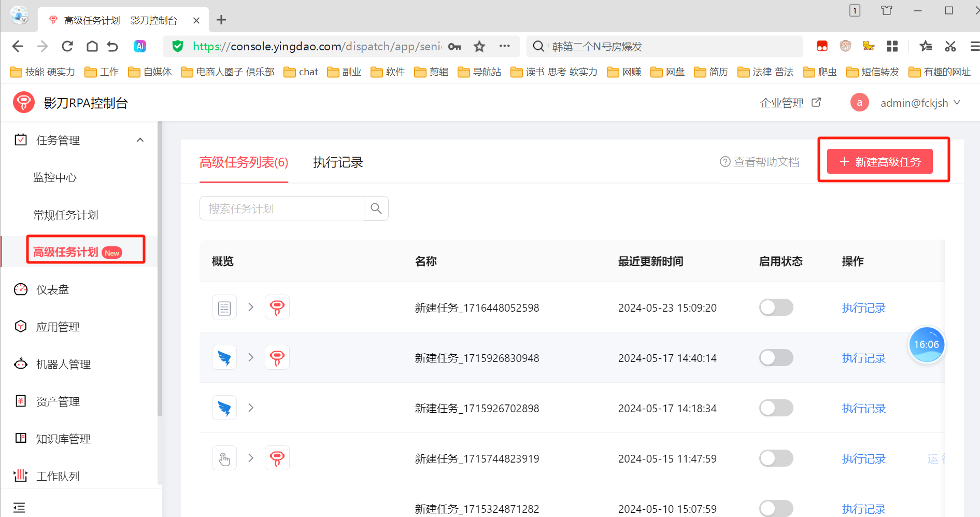Open the chat bookmarks folder
The height and width of the screenshot is (517, 980).
tap(301, 72)
